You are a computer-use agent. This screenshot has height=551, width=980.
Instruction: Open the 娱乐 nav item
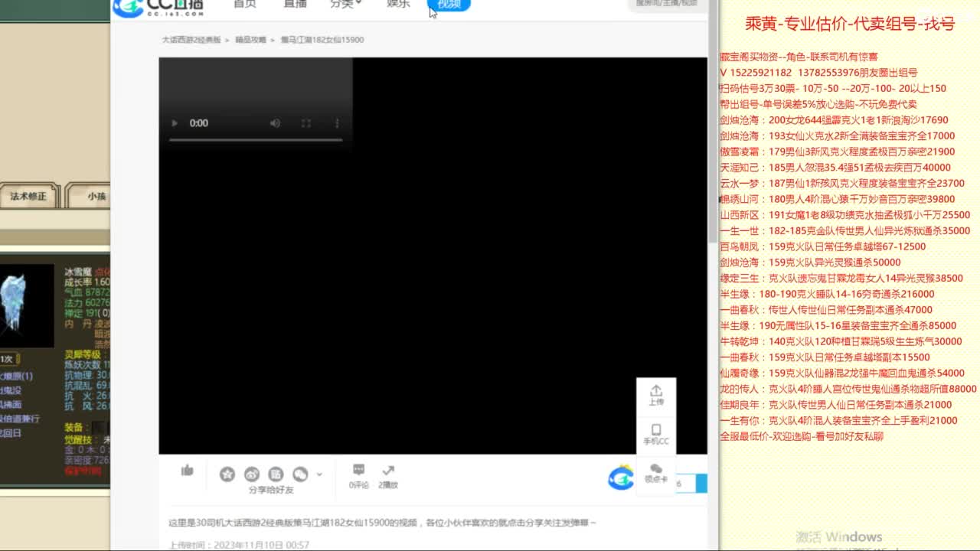pos(398,4)
